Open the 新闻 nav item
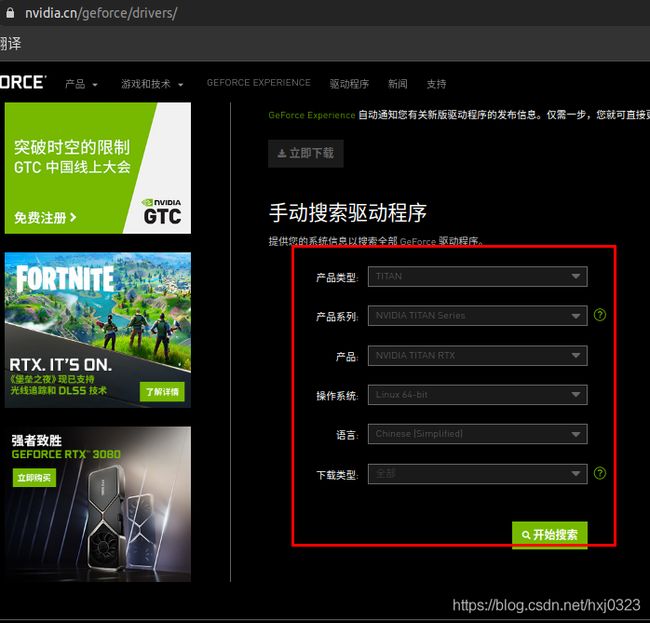This screenshot has width=650, height=623. [x=398, y=84]
